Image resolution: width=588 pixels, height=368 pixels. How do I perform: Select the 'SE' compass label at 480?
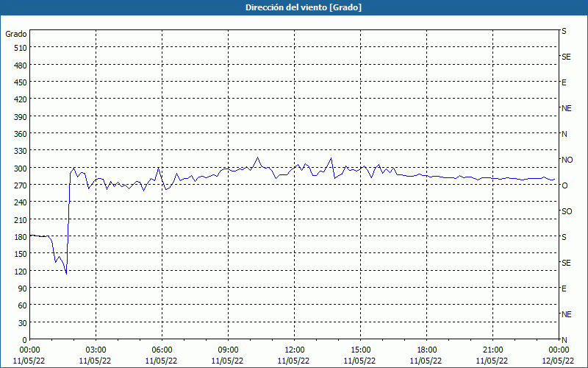point(566,57)
